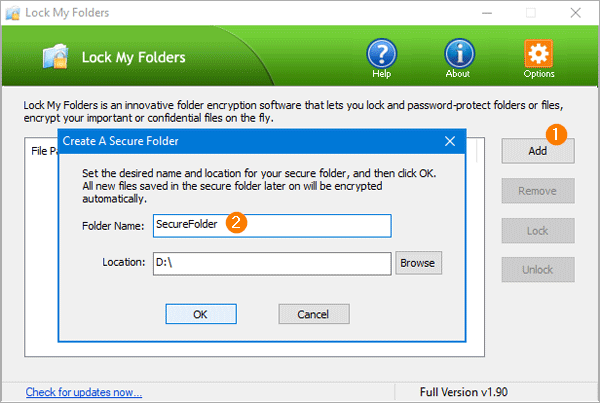Open the Check for updates now link

pos(84,392)
